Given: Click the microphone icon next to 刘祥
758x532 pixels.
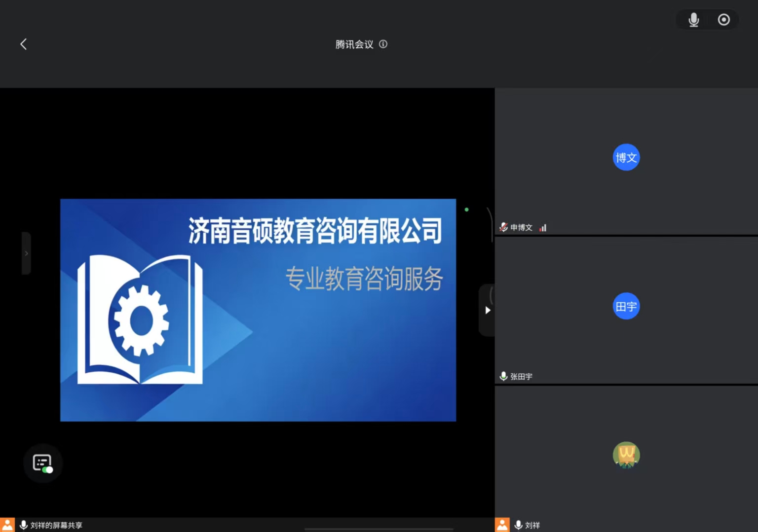Looking at the screenshot, I should click(518, 525).
